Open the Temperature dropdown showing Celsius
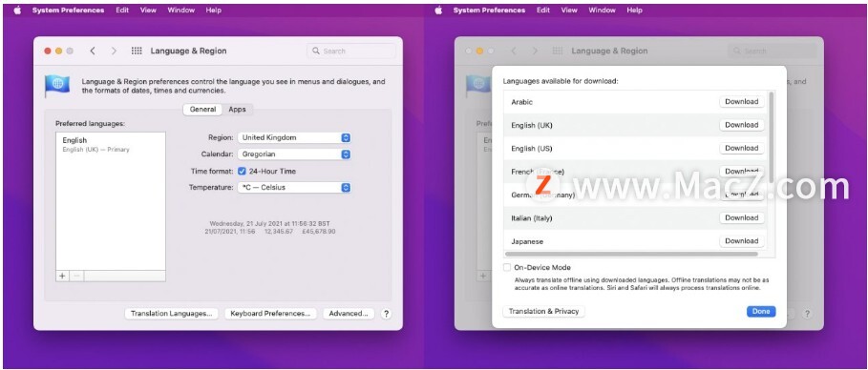This screenshot has width=868, height=370. [294, 188]
